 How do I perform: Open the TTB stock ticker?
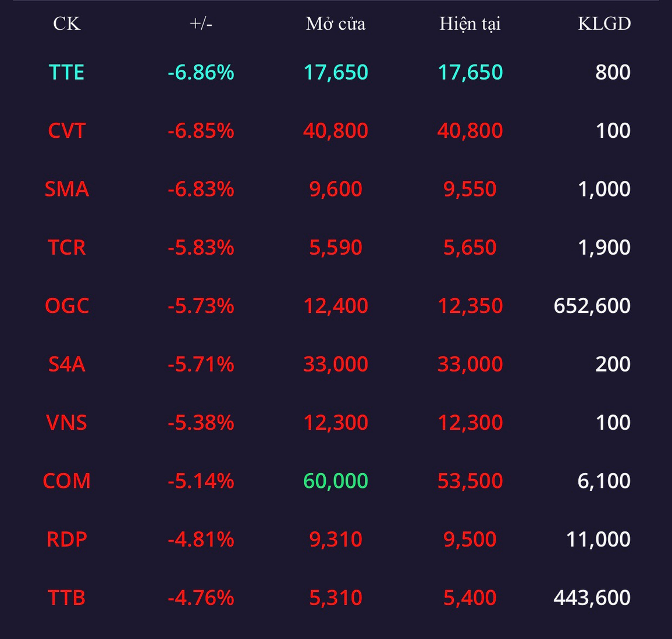66,598
